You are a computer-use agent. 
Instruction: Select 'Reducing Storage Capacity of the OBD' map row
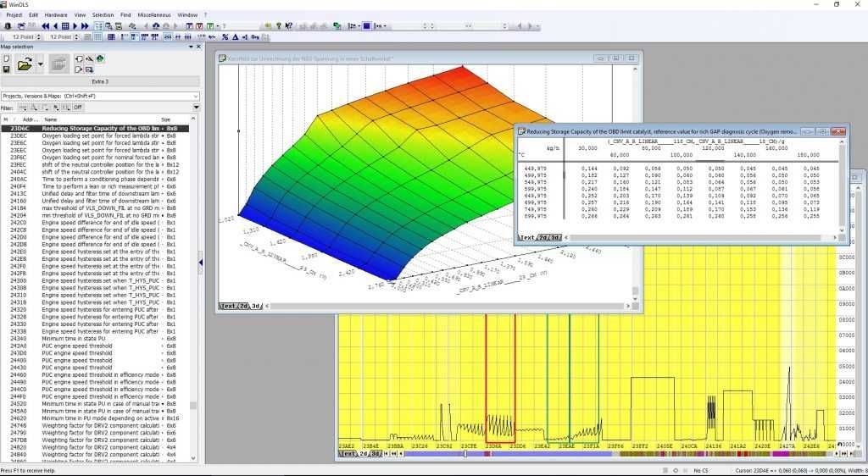coord(95,128)
